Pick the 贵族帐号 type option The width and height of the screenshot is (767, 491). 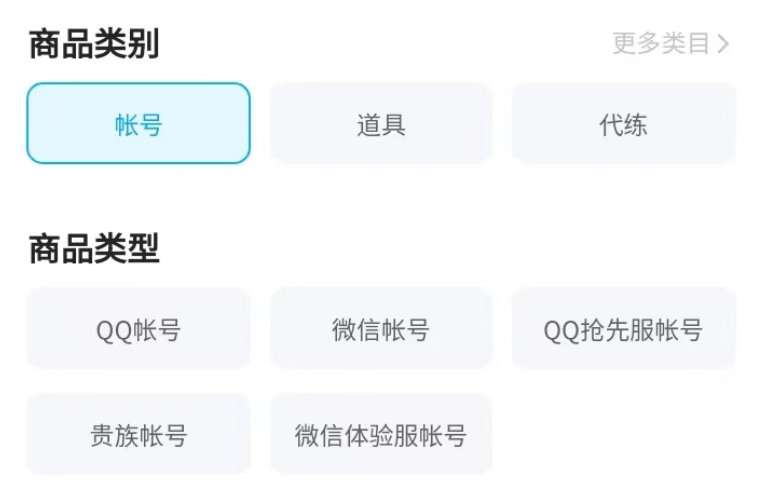tap(138, 434)
